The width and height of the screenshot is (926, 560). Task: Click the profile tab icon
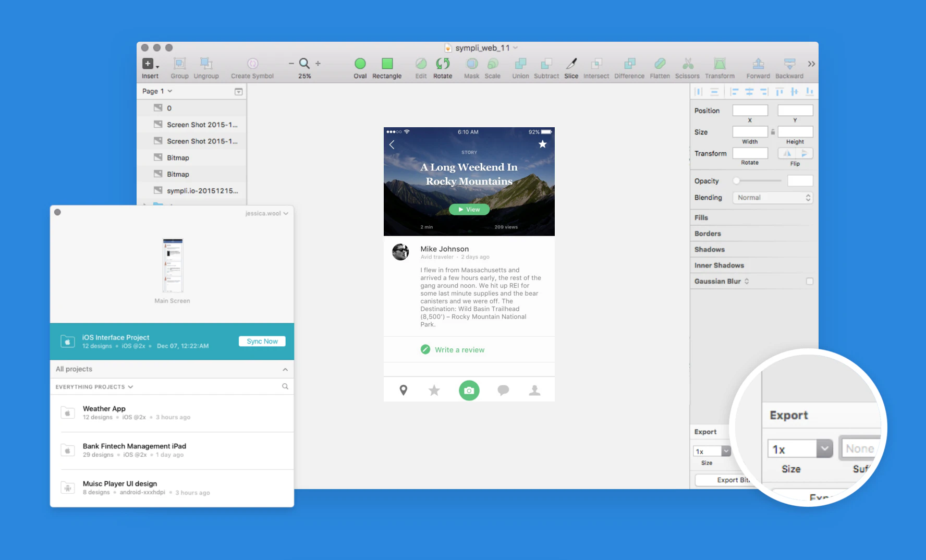click(x=534, y=390)
